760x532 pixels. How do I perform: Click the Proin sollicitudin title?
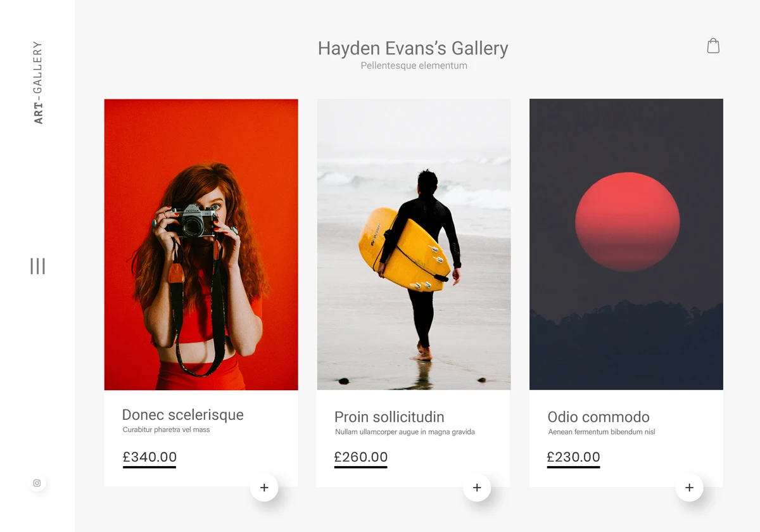(389, 417)
